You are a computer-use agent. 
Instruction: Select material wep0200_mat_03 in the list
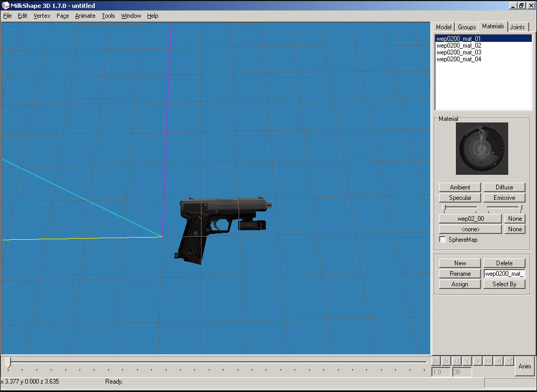tap(483, 52)
